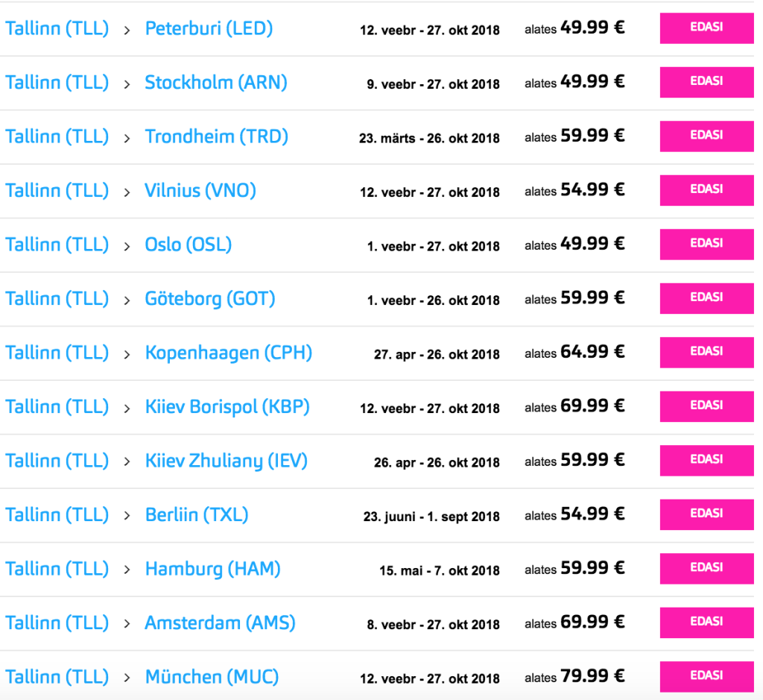Click the Kopenhaagen (CPH) destination
The image size is (763, 700).
click(228, 353)
